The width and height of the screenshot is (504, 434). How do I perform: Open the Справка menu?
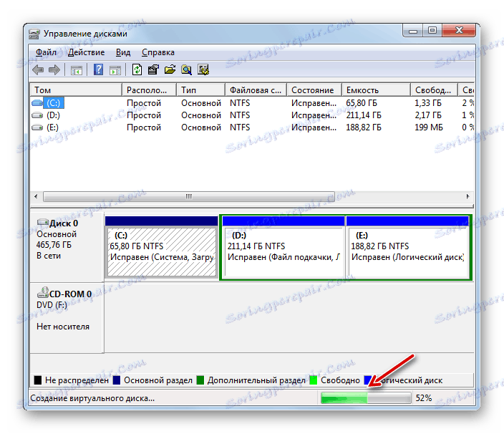click(158, 52)
